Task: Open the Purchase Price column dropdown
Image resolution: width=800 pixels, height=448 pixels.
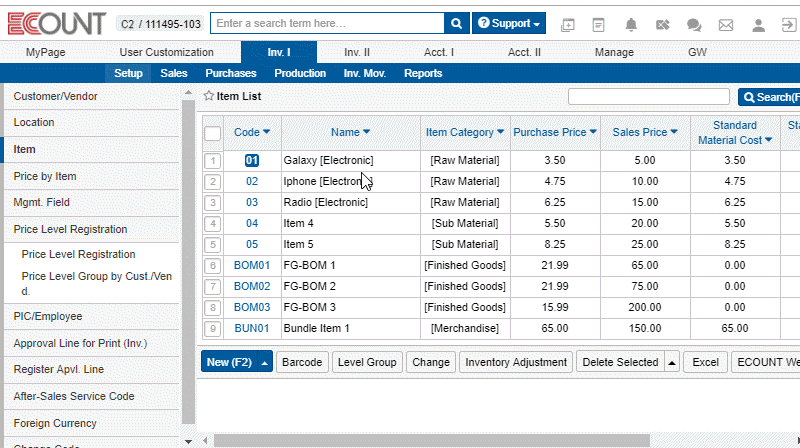Action: pos(593,132)
